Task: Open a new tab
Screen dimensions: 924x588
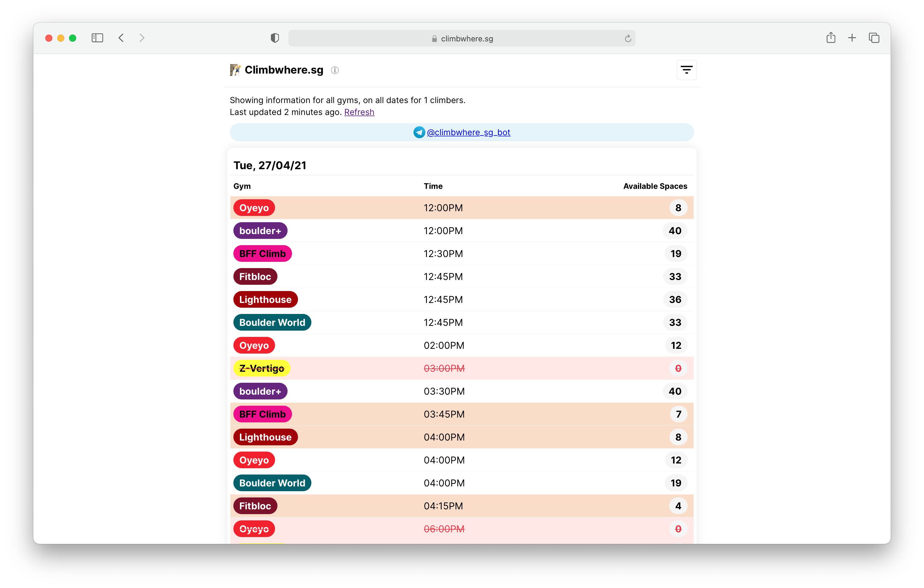Action: click(x=852, y=38)
